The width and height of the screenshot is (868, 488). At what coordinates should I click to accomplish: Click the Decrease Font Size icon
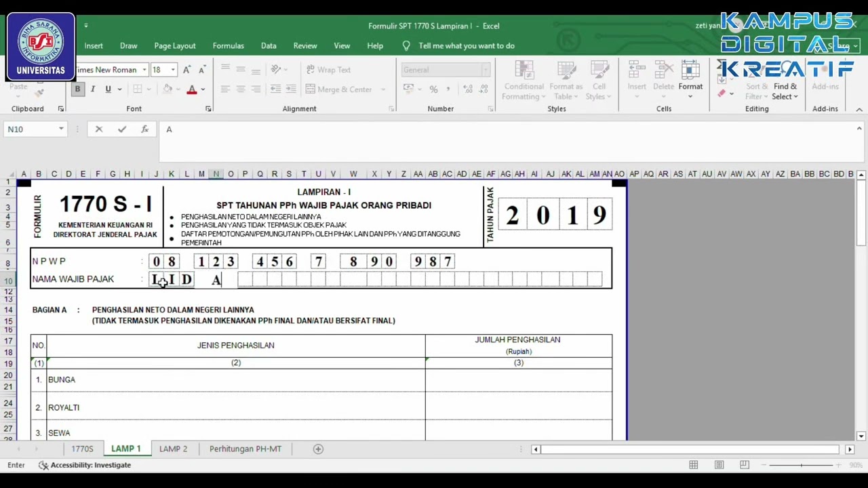(x=201, y=70)
